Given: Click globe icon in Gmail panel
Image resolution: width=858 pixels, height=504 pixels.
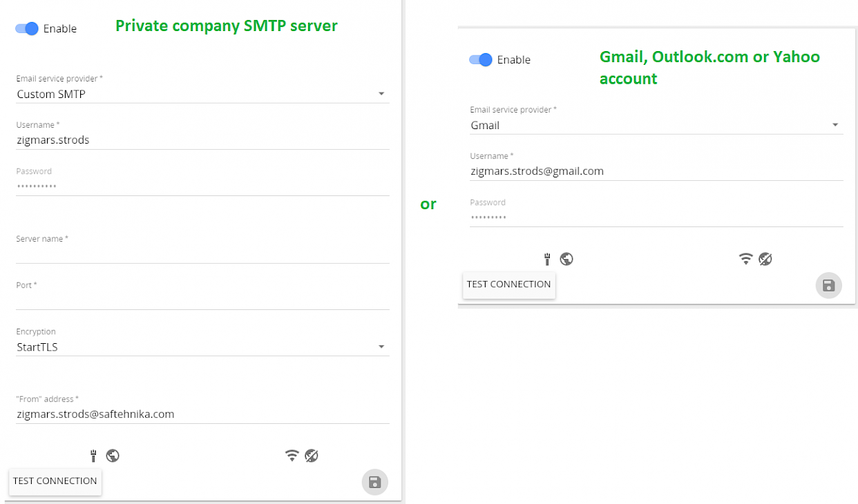Looking at the screenshot, I should (567, 259).
